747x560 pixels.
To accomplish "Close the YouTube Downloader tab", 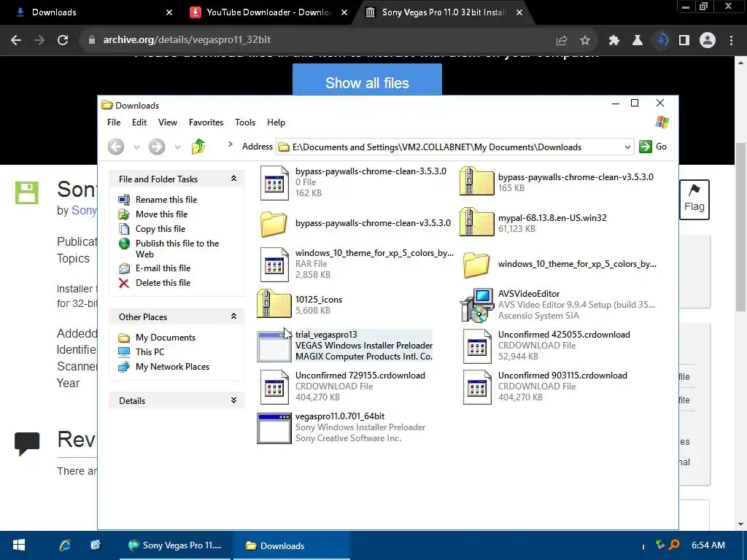I will click(x=344, y=13).
